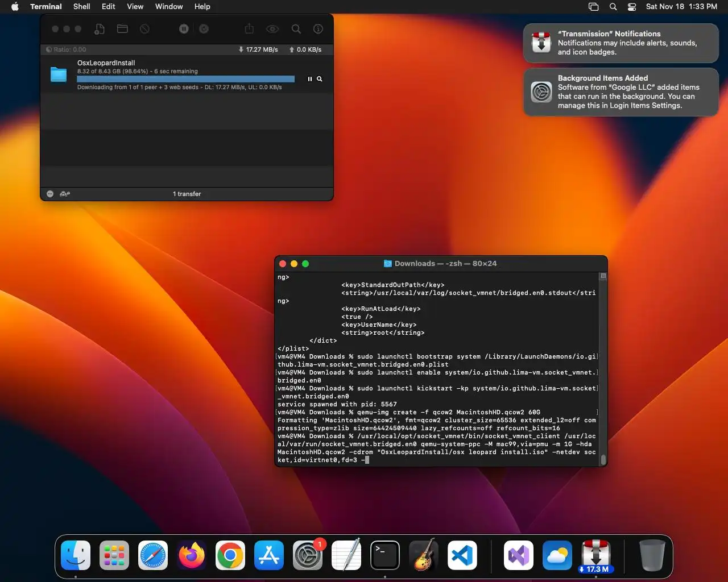728x582 pixels.
Task: Click the 17.27 MB/s download speed readout
Action: pos(258,49)
